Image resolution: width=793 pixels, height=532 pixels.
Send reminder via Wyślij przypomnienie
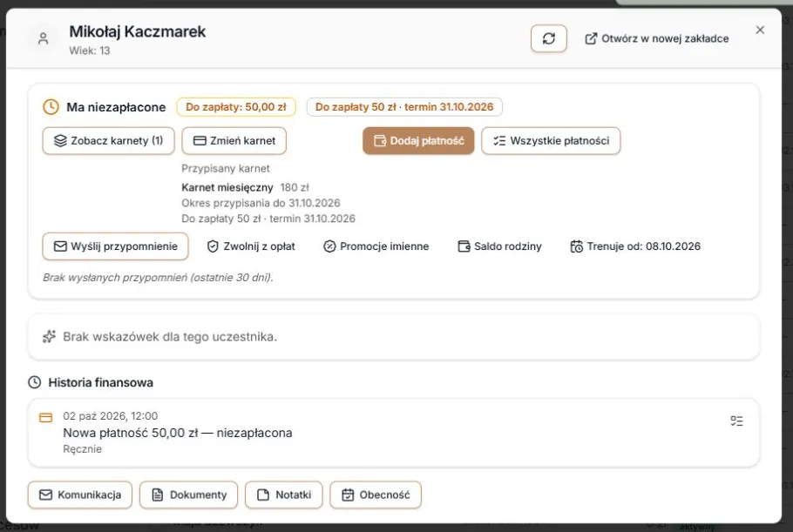pyautogui.click(x=115, y=246)
